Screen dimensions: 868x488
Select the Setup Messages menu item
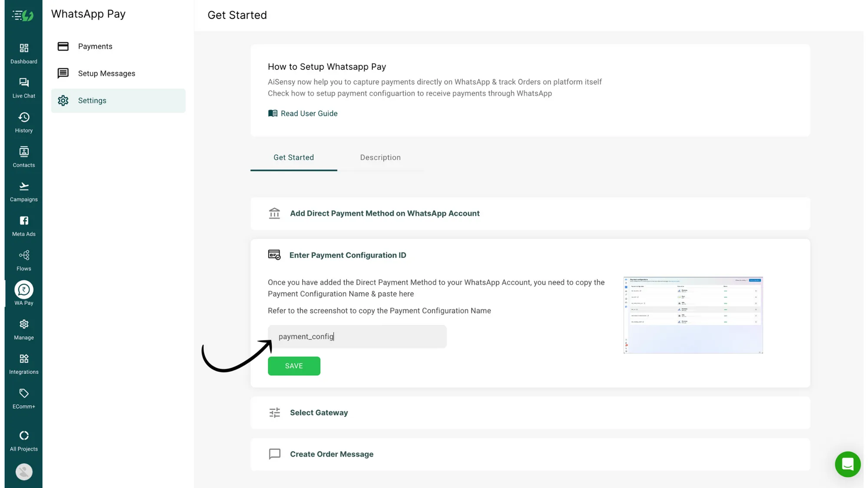(x=106, y=73)
